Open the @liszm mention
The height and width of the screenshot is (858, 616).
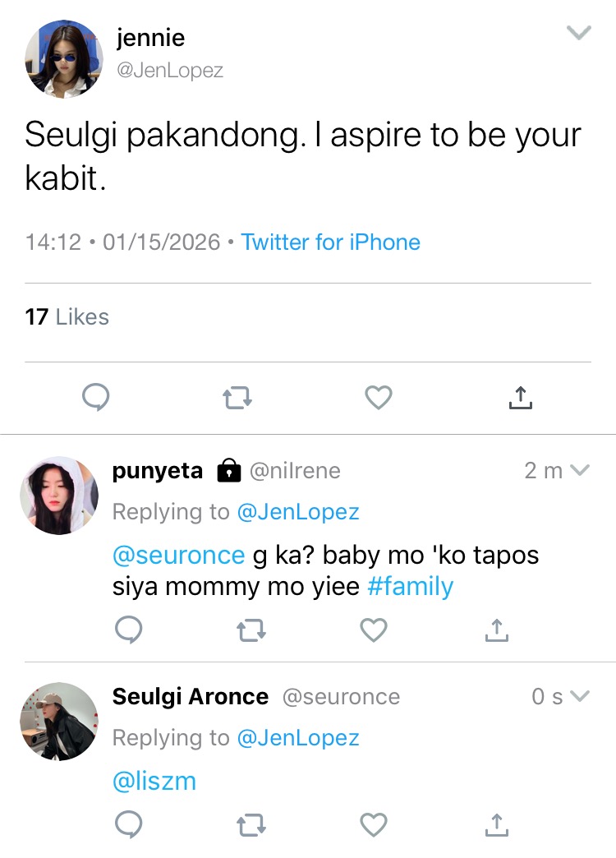click(154, 781)
